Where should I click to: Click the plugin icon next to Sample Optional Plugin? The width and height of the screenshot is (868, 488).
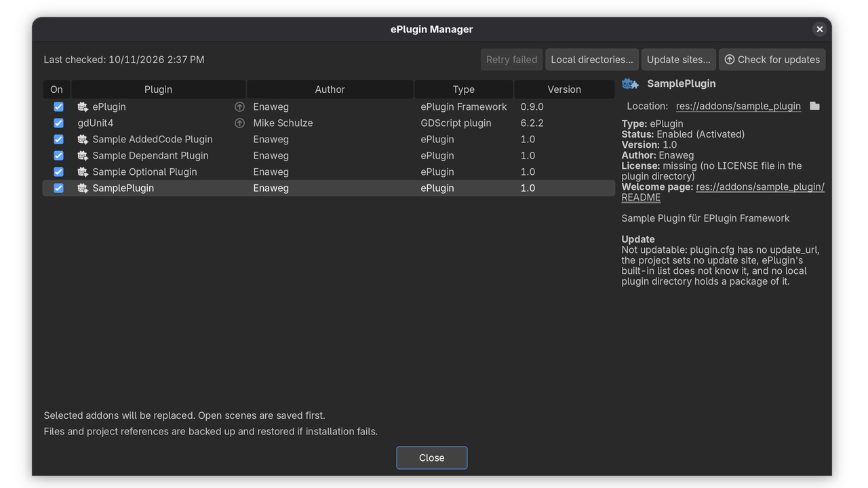(x=83, y=172)
